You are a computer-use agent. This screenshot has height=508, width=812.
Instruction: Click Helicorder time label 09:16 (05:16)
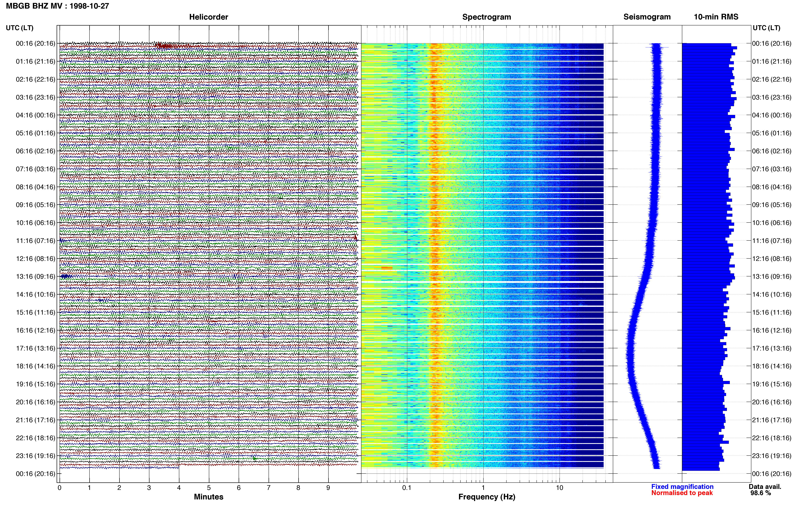tap(36, 205)
